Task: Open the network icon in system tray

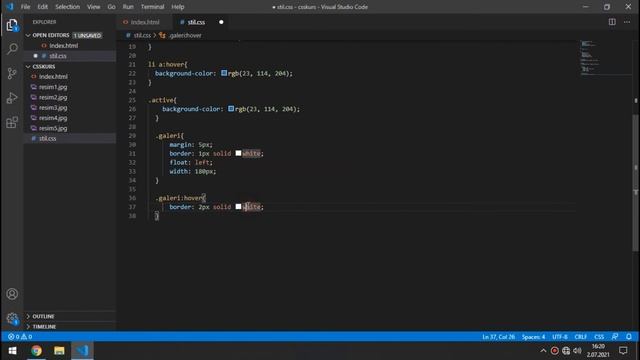Action: tap(566, 351)
